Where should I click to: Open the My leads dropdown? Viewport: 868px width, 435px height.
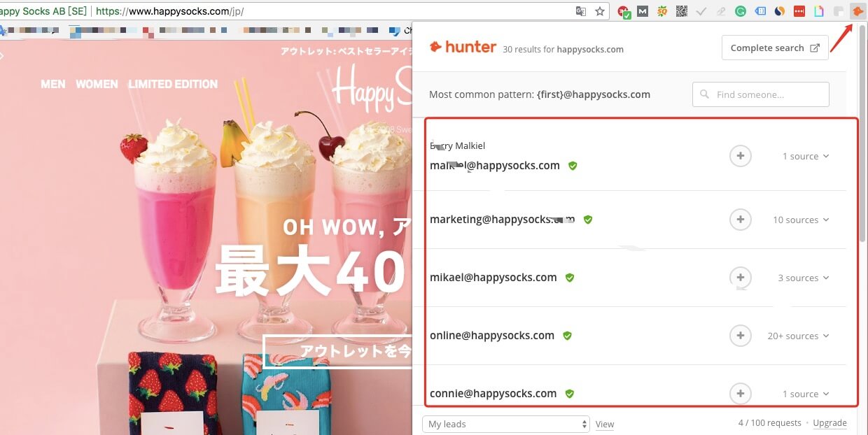pos(506,424)
